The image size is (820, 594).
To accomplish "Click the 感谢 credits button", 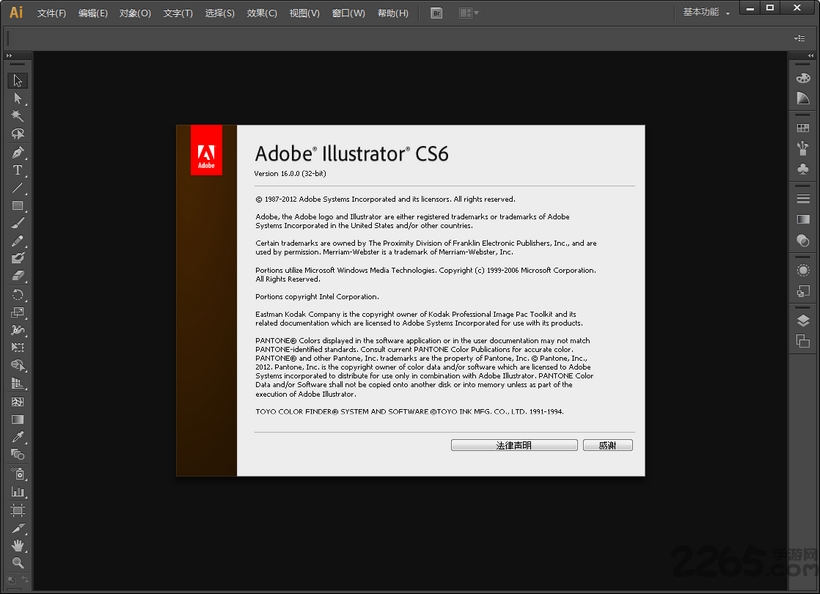I will pyautogui.click(x=607, y=445).
